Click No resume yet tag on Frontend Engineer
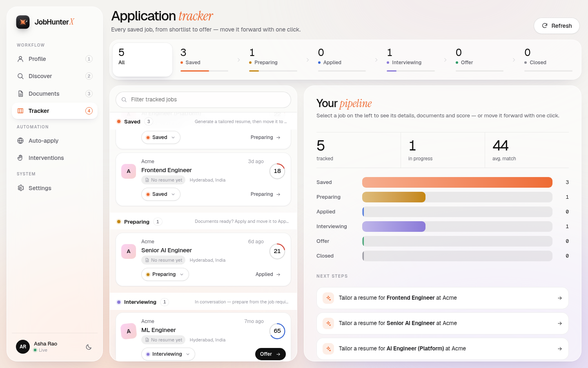 [x=163, y=180]
